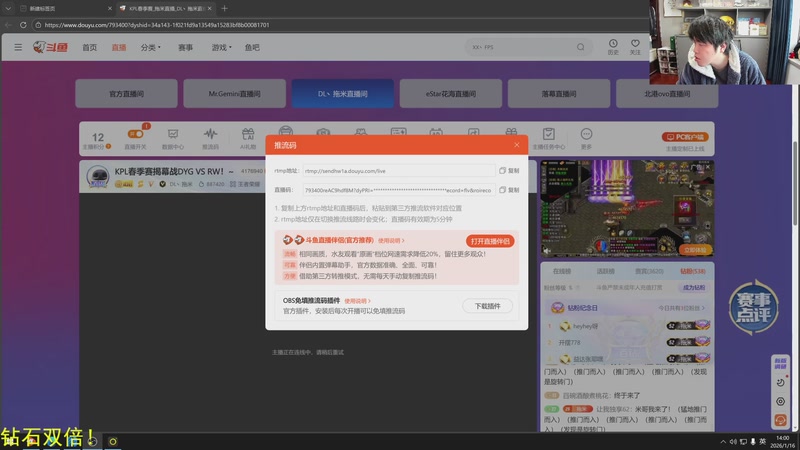Viewport: 800px width, 450px height.
Task: Open 主播任务中心 icon
Action: tap(548, 138)
